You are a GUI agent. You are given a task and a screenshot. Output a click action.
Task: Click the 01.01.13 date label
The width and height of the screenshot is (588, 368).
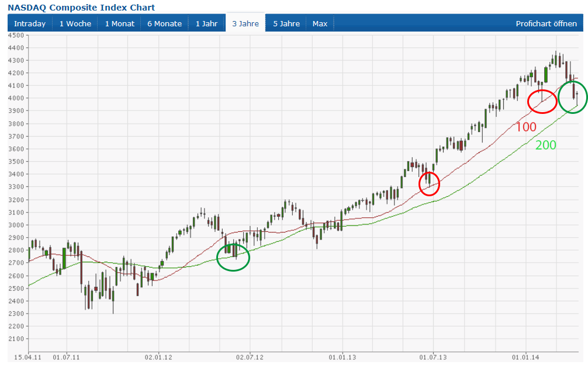pyautogui.click(x=343, y=357)
